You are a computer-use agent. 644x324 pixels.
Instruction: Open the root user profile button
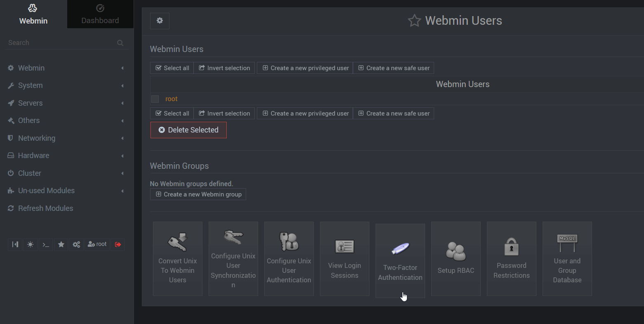click(97, 244)
